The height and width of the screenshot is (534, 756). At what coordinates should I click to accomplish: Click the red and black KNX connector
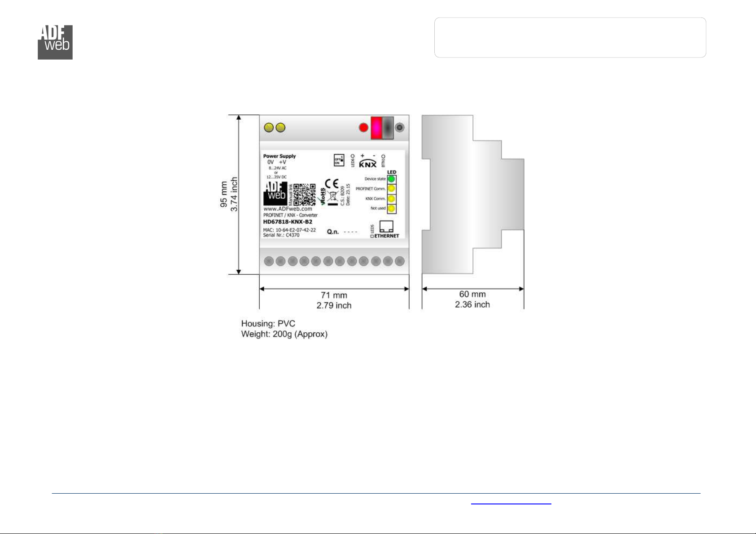click(x=382, y=128)
